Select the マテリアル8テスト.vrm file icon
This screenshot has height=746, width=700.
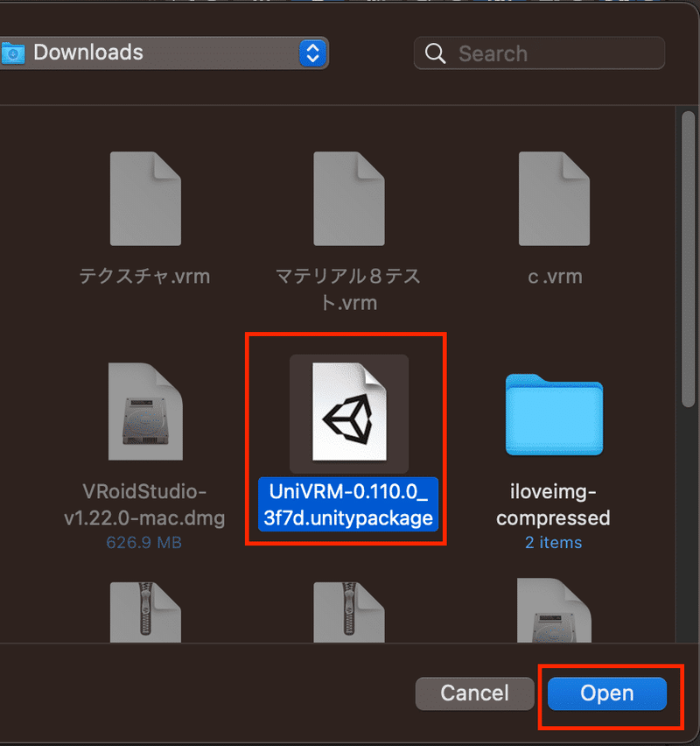349,199
